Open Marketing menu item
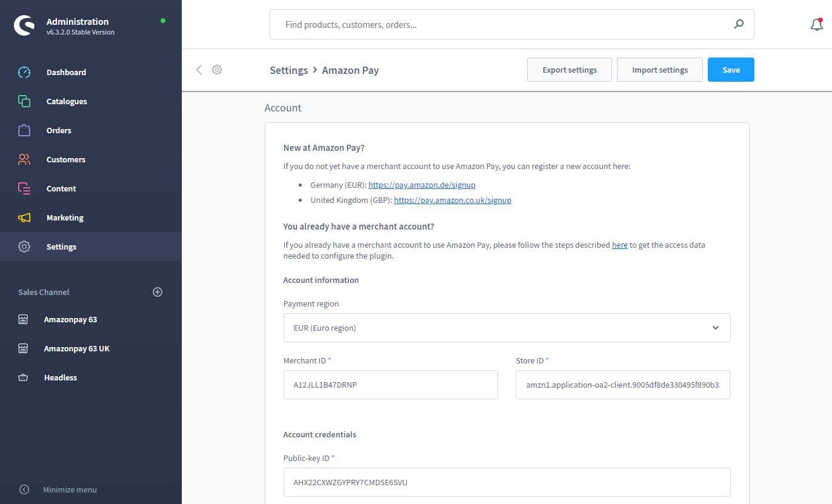The width and height of the screenshot is (832, 504). point(91,217)
